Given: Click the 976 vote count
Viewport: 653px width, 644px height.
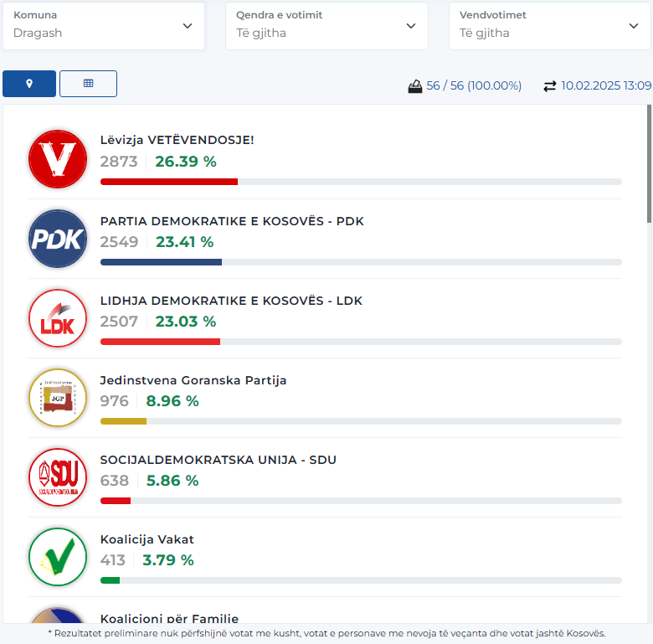Looking at the screenshot, I should pyautogui.click(x=115, y=401).
